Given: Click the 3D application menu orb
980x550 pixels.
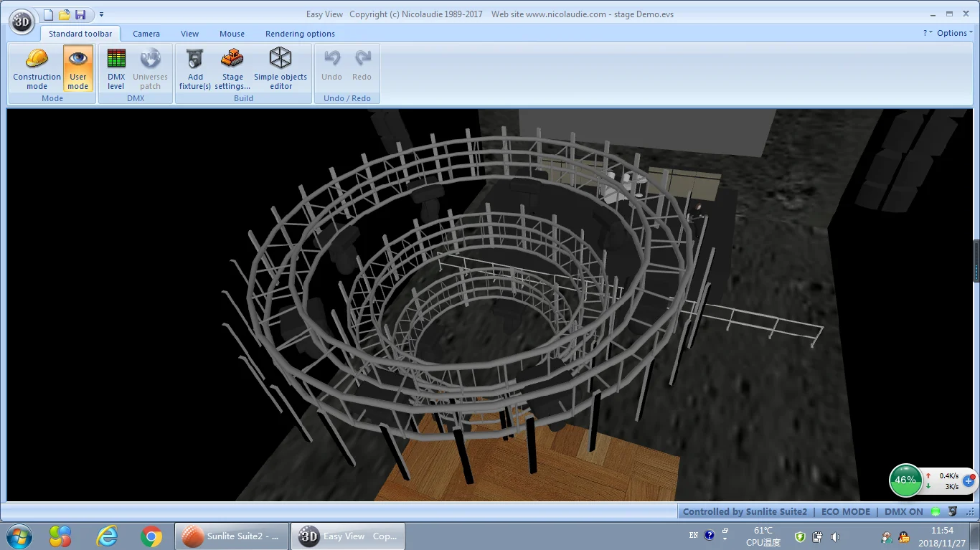Looking at the screenshot, I should pos(22,22).
